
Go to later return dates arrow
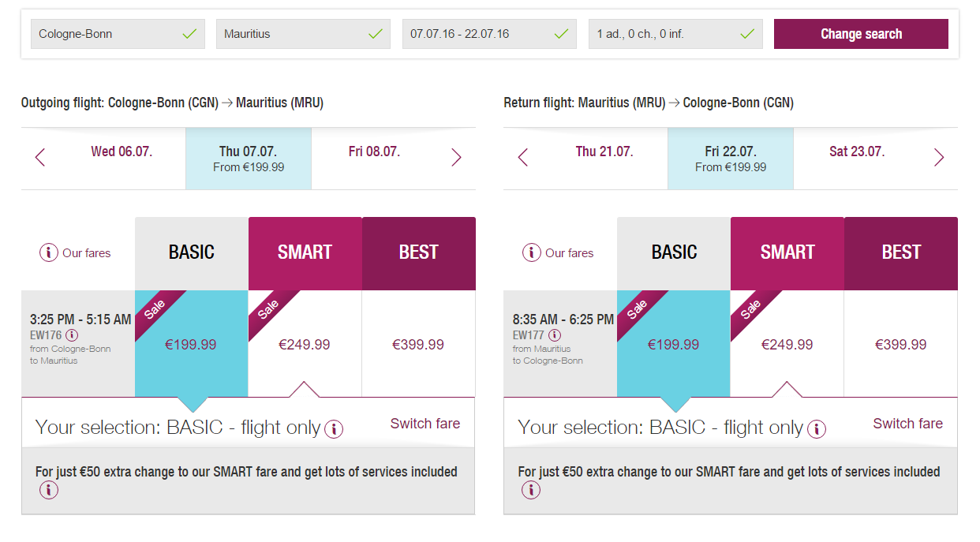[x=939, y=158]
